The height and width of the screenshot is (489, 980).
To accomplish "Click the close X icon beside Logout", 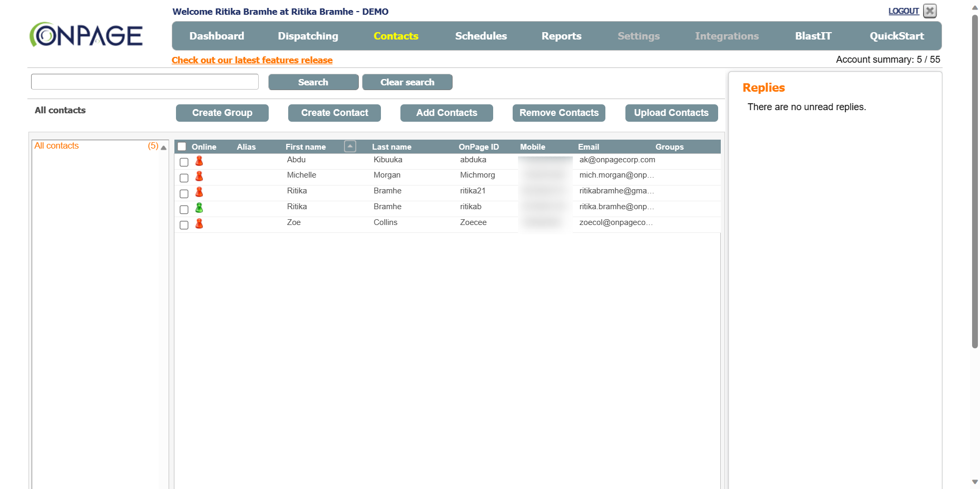I will click(x=930, y=11).
